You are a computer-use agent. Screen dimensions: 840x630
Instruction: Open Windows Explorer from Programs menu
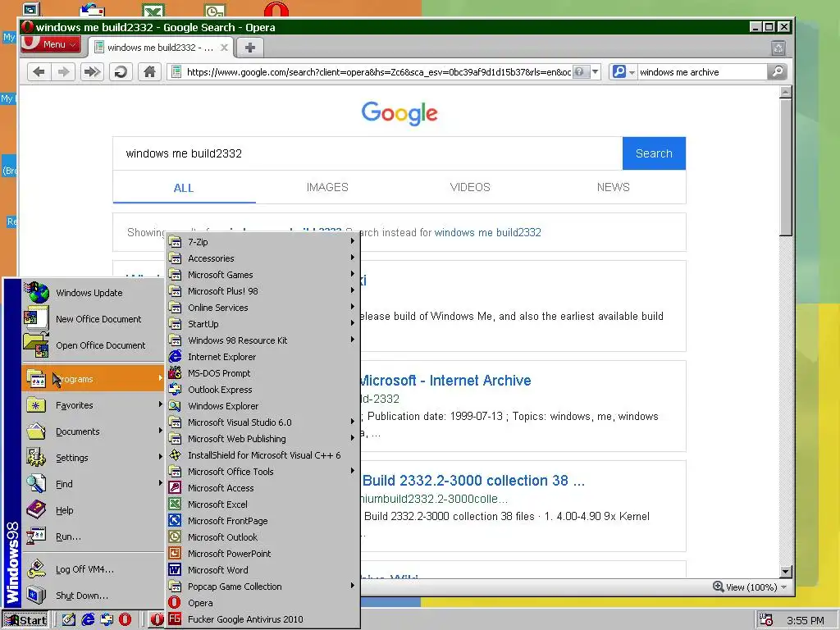pos(262,406)
